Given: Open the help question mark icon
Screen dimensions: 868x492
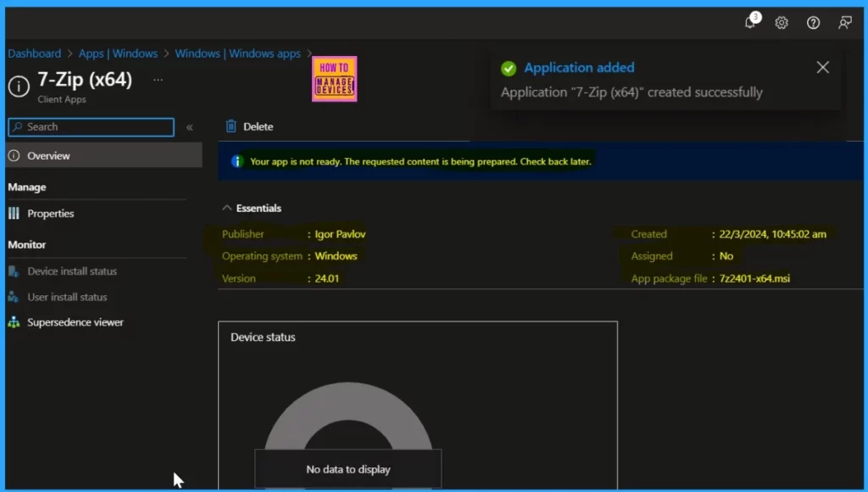Looking at the screenshot, I should [x=813, y=23].
